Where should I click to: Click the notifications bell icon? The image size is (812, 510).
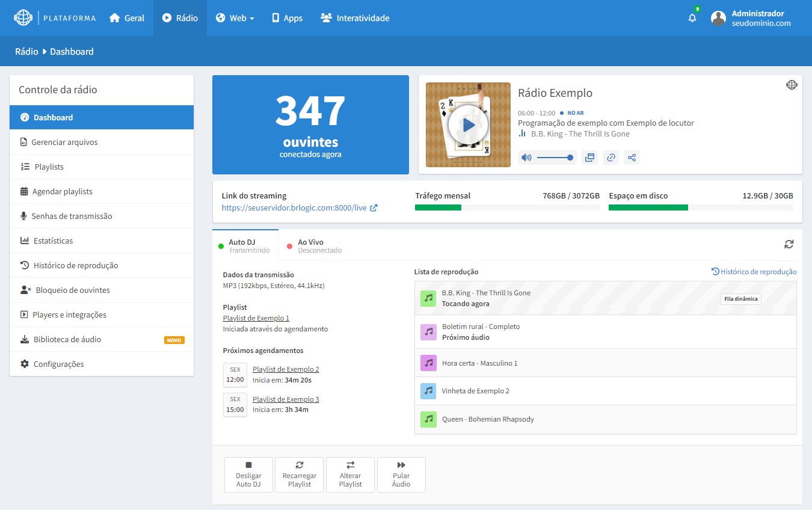692,18
